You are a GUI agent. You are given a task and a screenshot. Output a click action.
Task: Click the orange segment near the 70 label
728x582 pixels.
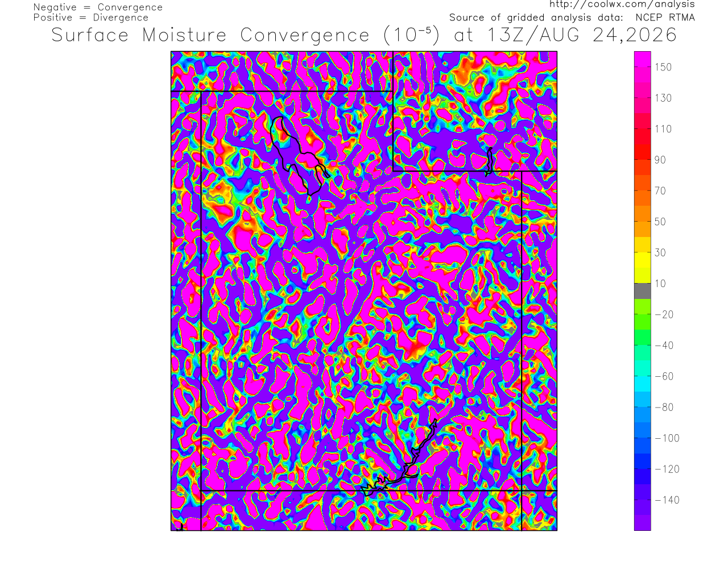tap(643, 190)
